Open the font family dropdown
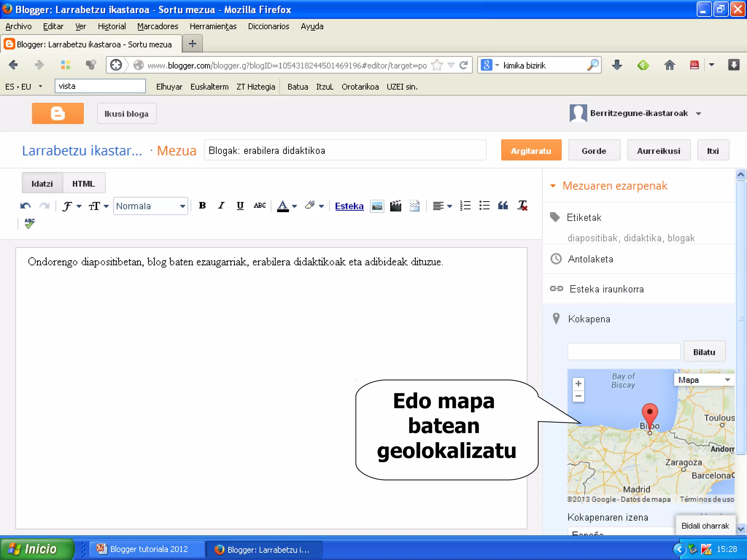The width and height of the screenshot is (747, 560). click(x=71, y=206)
